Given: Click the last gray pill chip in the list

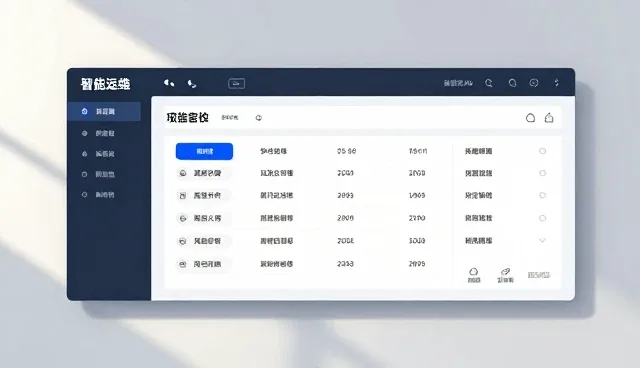Looking at the screenshot, I should tap(204, 264).
